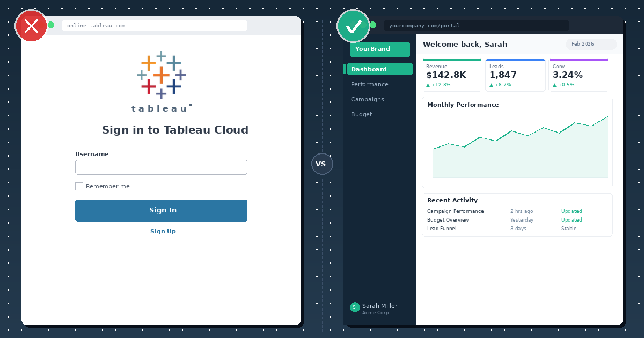The height and width of the screenshot is (338, 644).
Task: Open the Feb 2026 date selector
Action: pyautogui.click(x=591, y=44)
